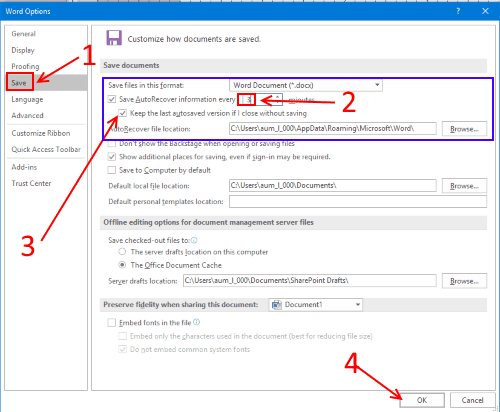Click the Cancel button
The image size is (500, 412).
[472, 400]
